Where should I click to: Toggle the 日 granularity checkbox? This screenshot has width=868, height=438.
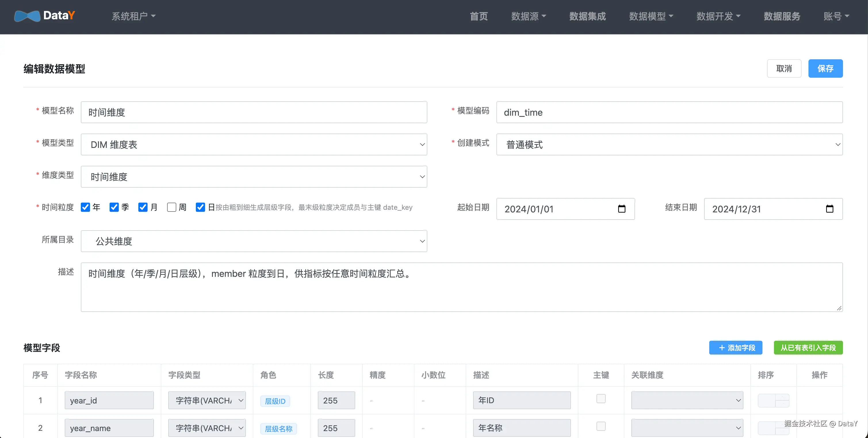pyautogui.click(x=200, y=207)
